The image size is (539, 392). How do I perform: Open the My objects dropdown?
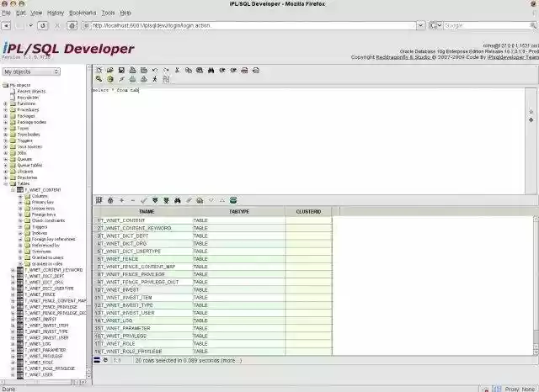point(31,72)
